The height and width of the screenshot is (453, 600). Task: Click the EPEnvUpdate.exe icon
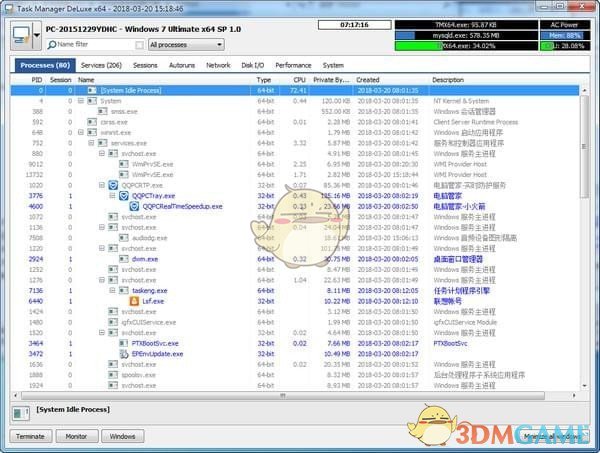click(x=124, y=354)
